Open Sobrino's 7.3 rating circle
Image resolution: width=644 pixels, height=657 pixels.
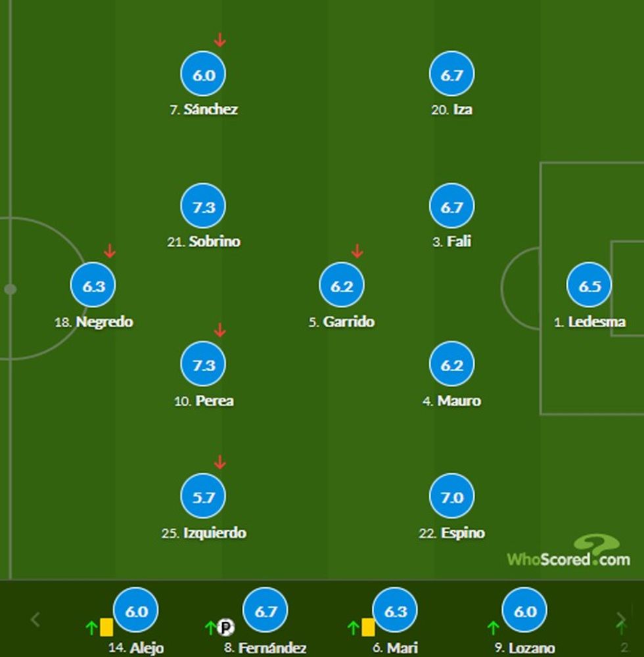click(203, 207)
